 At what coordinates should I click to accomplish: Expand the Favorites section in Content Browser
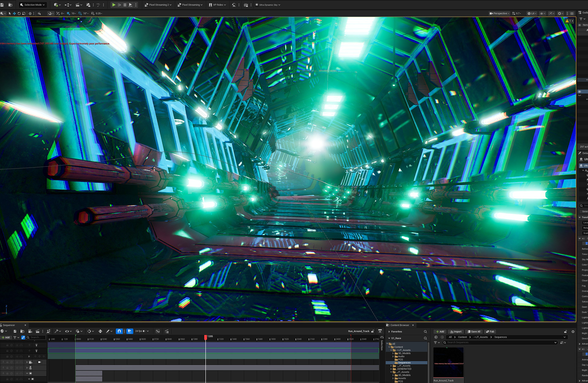click(x=389, y=331)
